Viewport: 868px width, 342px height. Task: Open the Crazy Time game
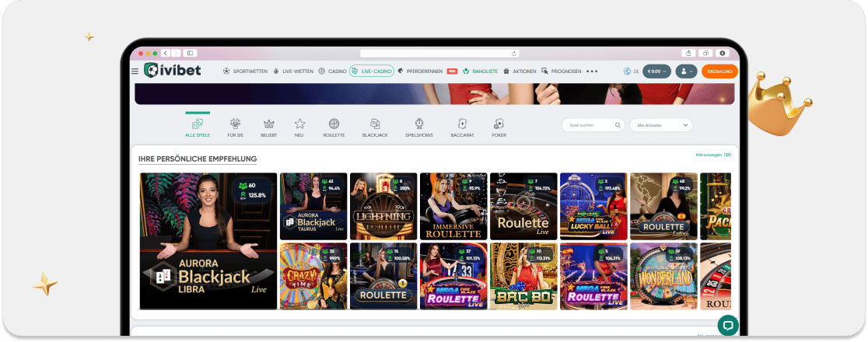[313, 276]
